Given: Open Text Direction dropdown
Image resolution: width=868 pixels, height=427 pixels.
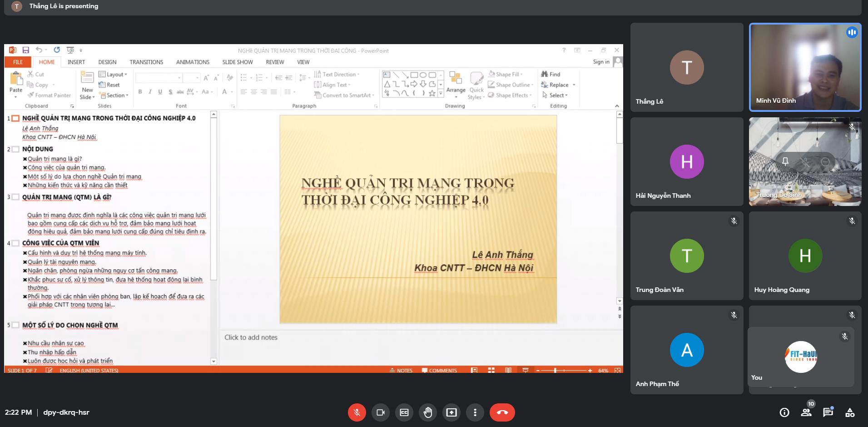Looking at the screenshot, I should tap(337, 74).
